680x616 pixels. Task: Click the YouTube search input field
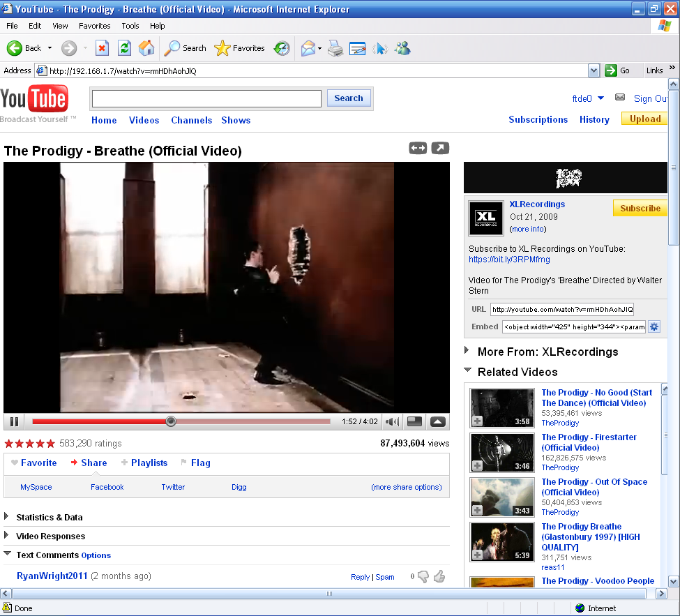pyautogui.click(x=206, y=98)
